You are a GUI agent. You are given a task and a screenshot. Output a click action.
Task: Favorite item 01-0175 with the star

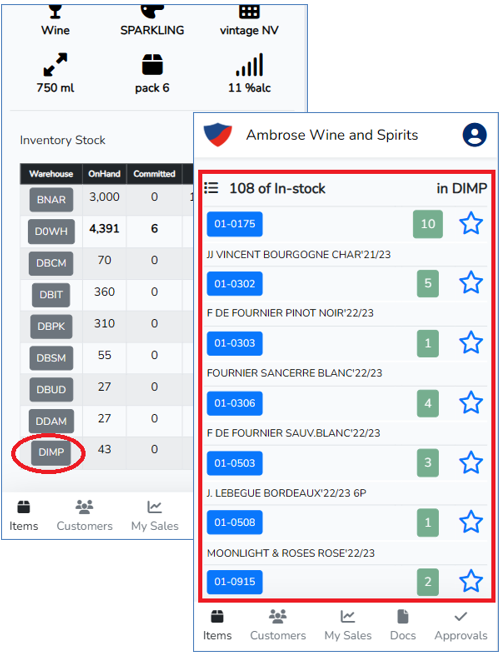tap(471, 224)
